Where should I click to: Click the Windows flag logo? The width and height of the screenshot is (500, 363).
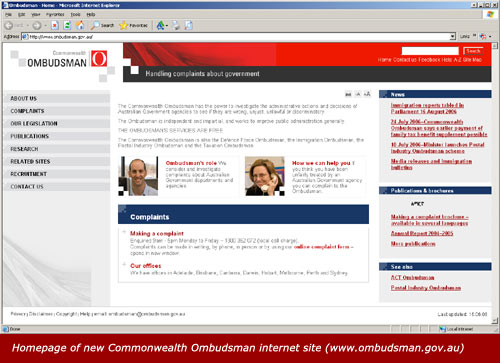coord(490,14)
